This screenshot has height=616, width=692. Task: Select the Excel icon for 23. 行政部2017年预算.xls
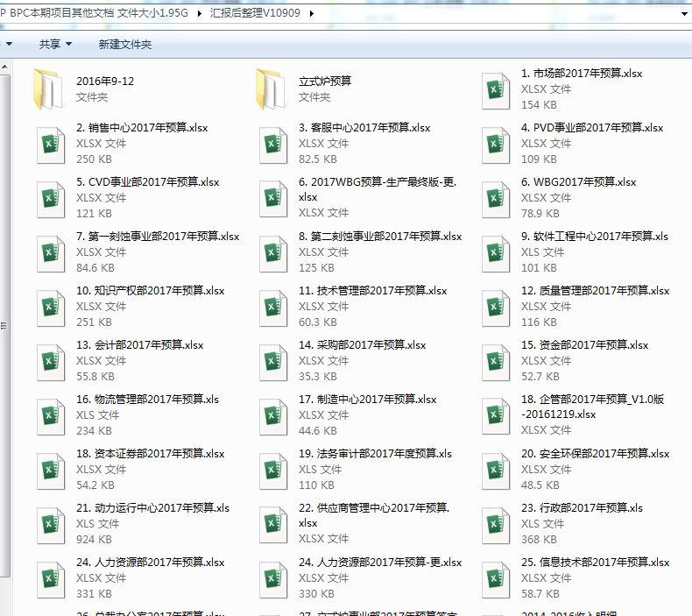point(496,526)
